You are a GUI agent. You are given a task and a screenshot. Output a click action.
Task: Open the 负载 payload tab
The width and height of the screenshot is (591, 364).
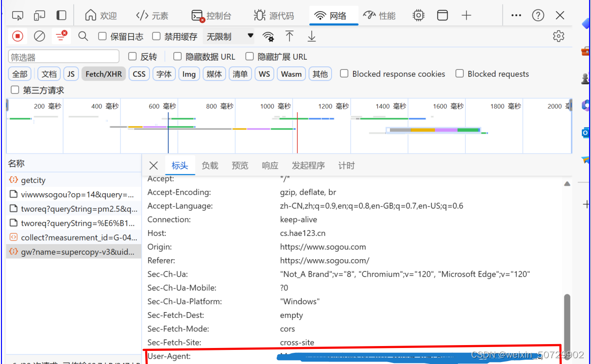coord(210,165)
